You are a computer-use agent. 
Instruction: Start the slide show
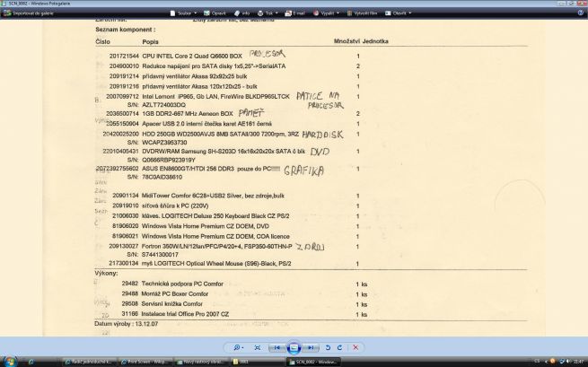pyautogui.click(x=294, y=347)
